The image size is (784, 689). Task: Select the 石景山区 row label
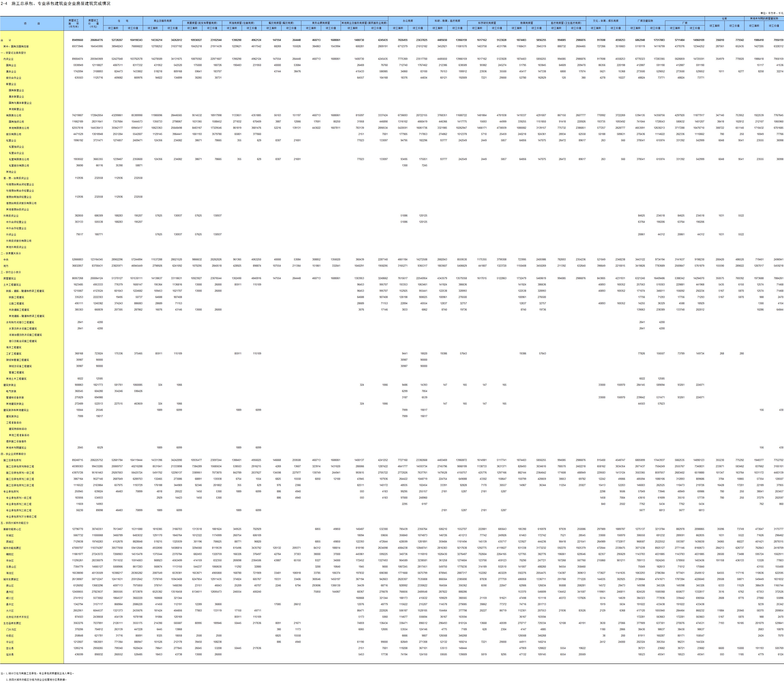pos(11,567)
